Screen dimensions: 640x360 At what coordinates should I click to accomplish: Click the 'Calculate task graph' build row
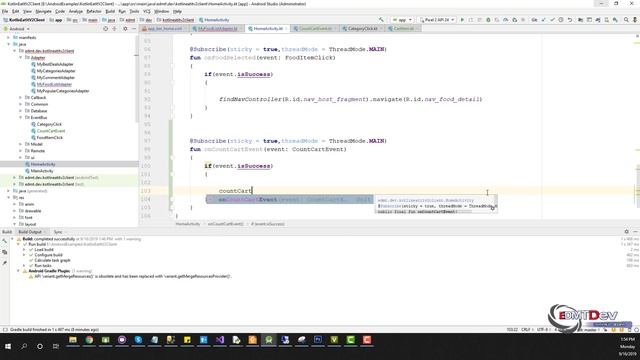tap(52, 260)
